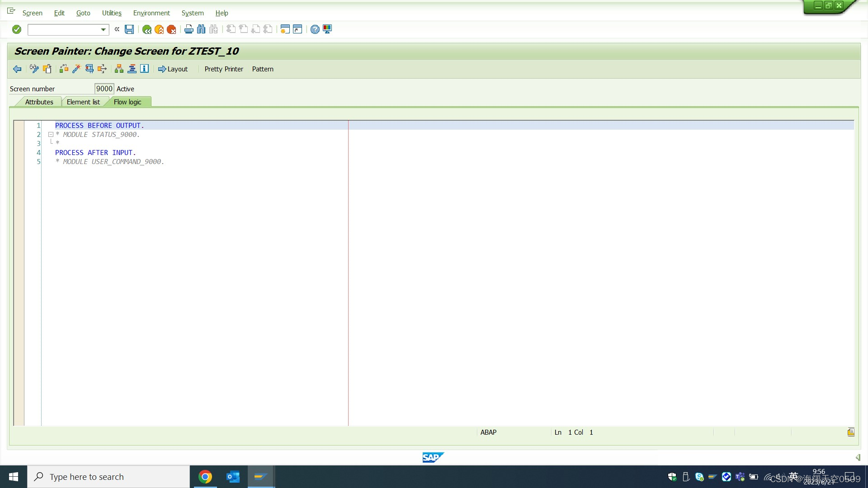This screenshot has height=488, width=868.
Task: Click the Help question mark icon
Action: pyautogui.click(x=315, y=29)
